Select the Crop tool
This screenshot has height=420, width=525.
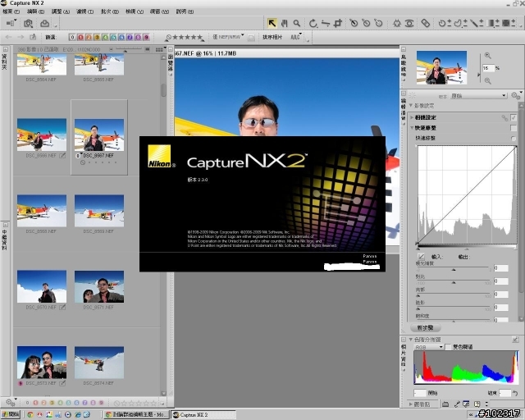(338, 23)
